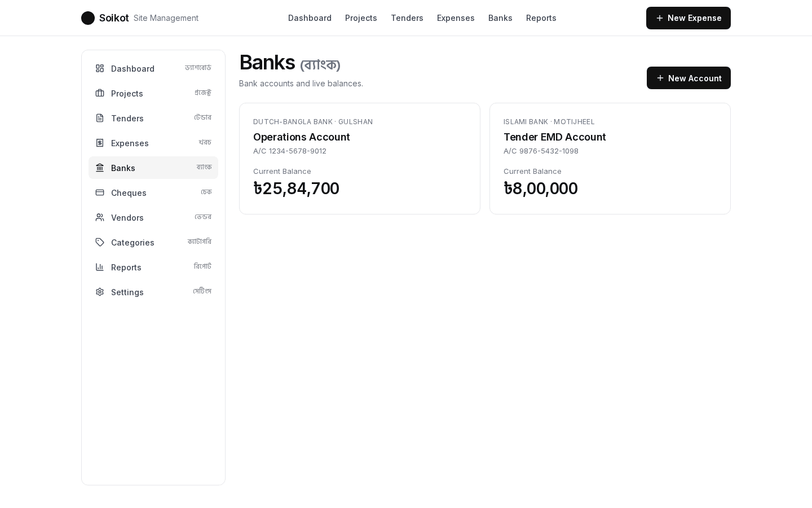Screen dimensions: 812x508
Task: Open the Dashboard label in sidebar
Action: (x=133, y=68)
